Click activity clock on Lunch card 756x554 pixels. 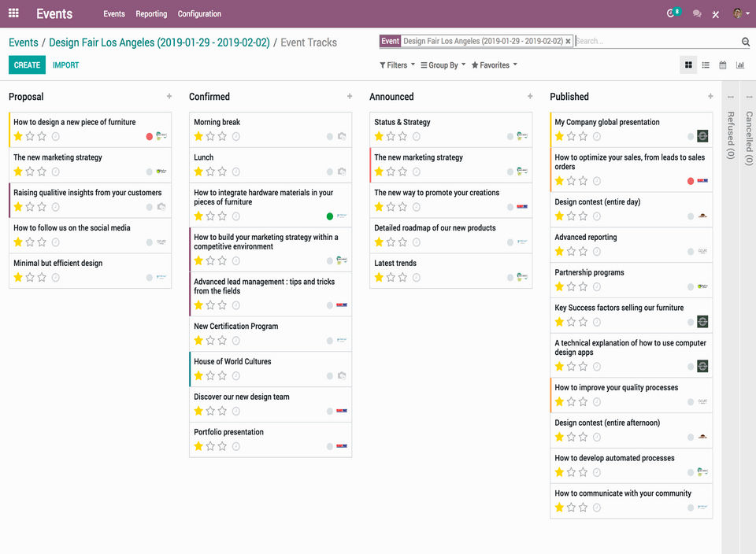pos(235,172)
